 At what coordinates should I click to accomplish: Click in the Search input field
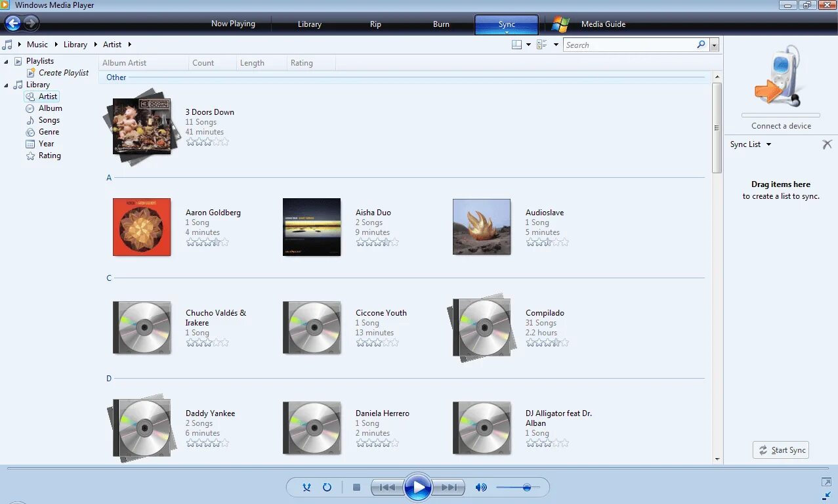629,45
